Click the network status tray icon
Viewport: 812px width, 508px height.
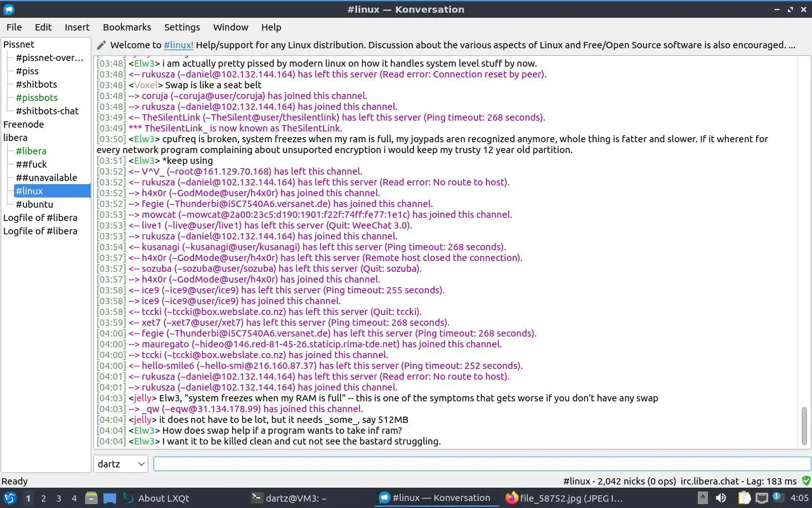(761, 498)
